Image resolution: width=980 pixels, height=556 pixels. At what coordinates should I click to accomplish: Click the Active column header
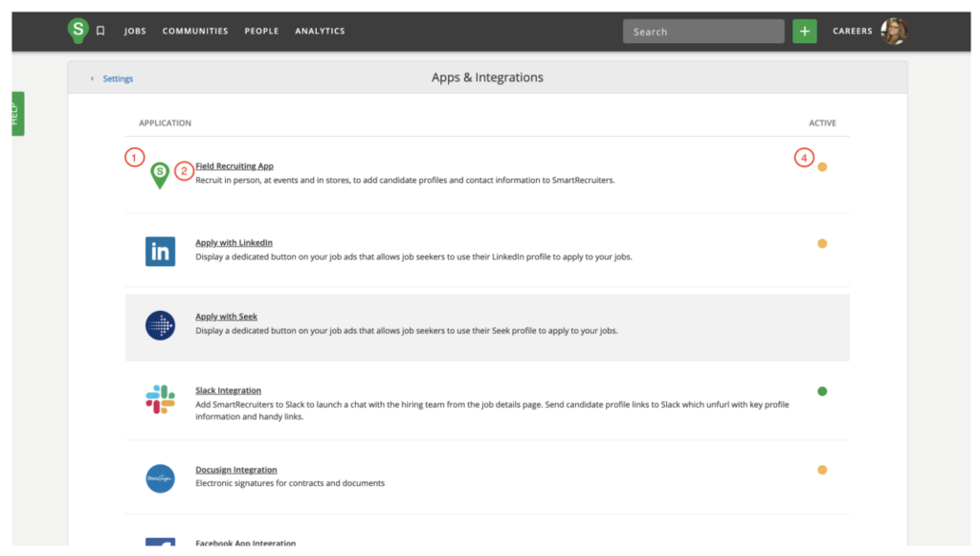coord(822,123)
